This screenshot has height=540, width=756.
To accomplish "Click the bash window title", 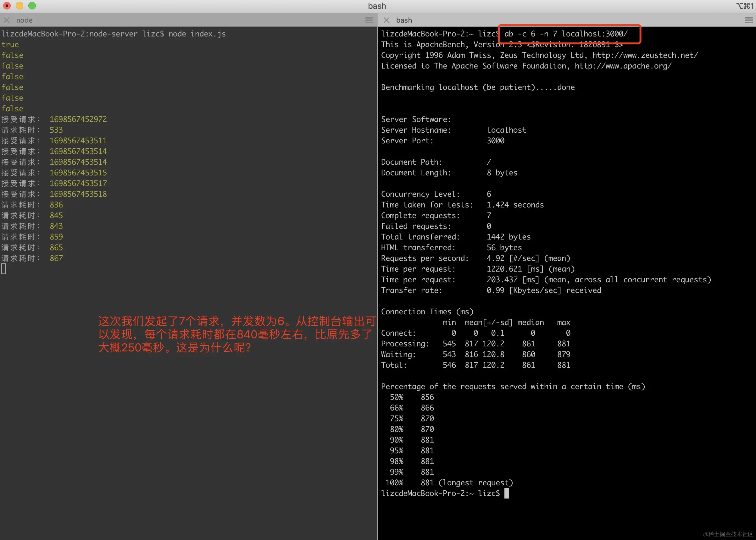I will coord(376,6).
